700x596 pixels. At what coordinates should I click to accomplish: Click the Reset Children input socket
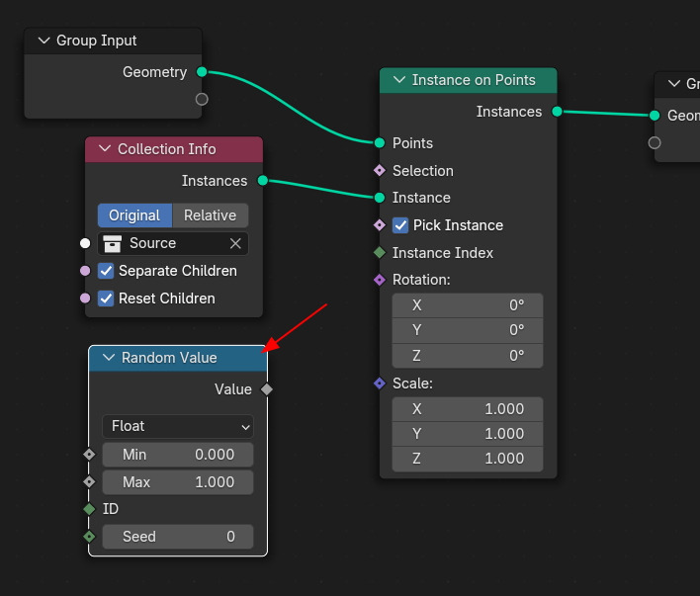pos(85,298)
